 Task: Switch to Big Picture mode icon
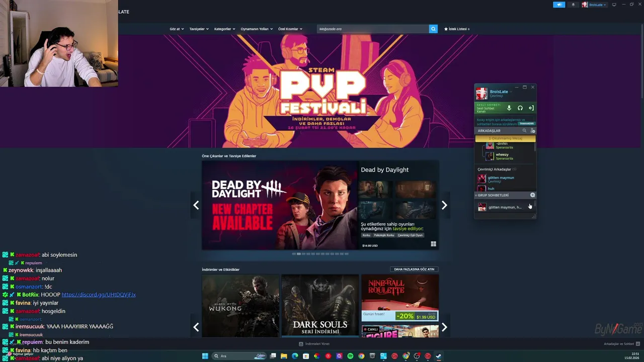coord(614,5)
